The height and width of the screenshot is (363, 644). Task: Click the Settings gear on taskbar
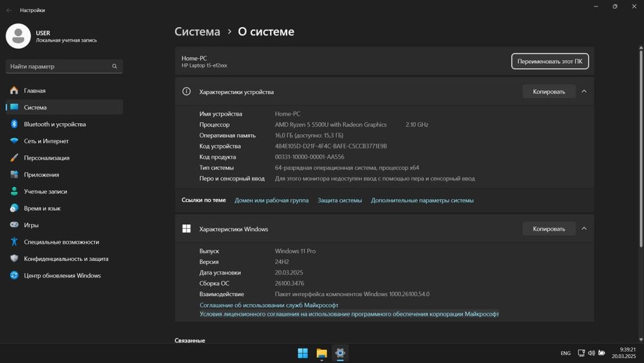coord(340,353)
